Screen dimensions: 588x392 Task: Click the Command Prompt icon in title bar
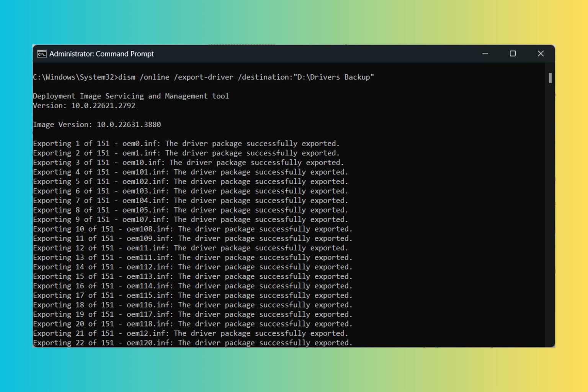pyautogui.click(x=42, y=54)
